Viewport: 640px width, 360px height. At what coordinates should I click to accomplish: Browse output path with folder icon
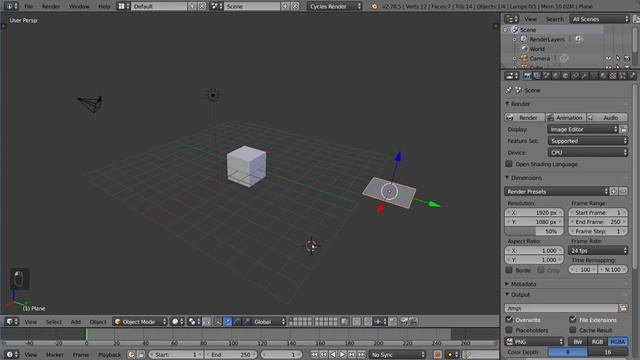[623, 308]
